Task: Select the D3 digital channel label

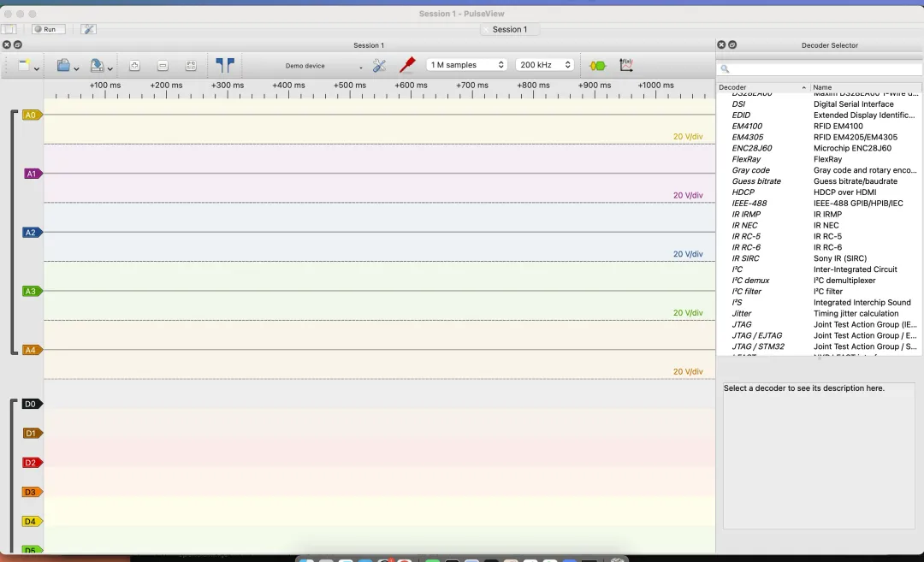Action: coord(32,492)
